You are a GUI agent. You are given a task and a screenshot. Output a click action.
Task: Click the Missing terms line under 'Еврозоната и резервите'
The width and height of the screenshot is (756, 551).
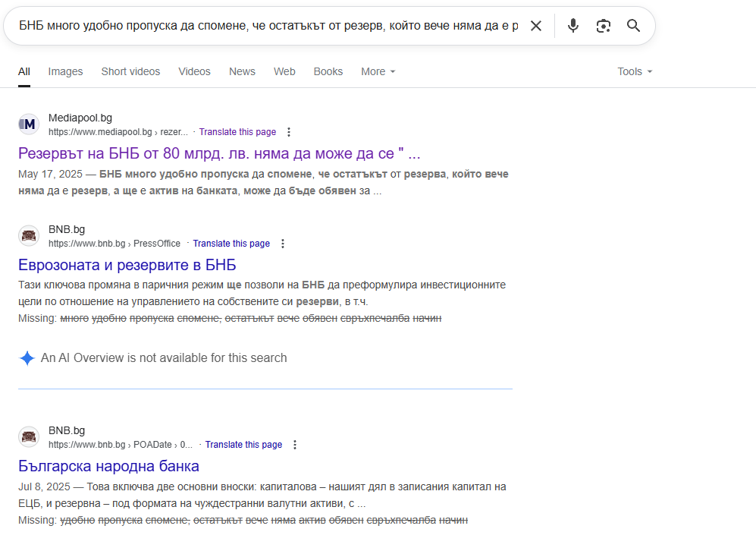point(230,319)
